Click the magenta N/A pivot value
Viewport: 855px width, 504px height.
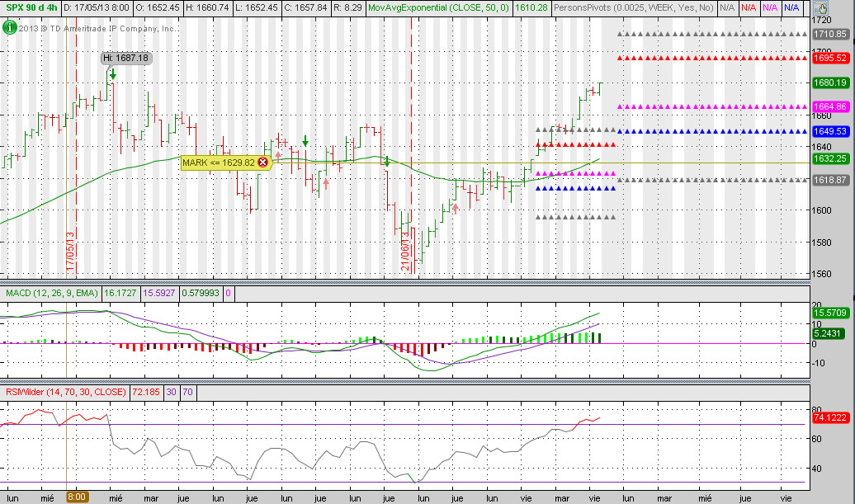point(769,7)
